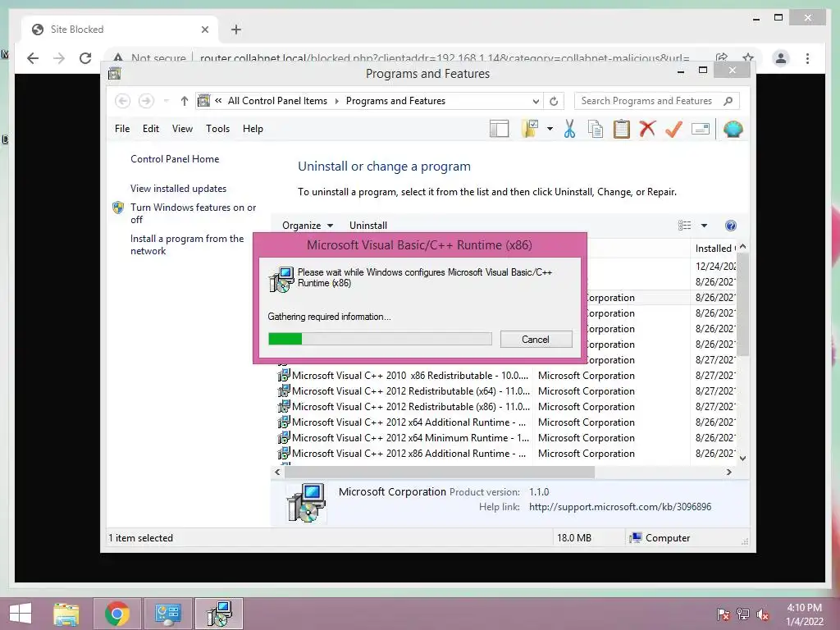Click vertical scrollbar down arrow in program list

coord(742,458)
